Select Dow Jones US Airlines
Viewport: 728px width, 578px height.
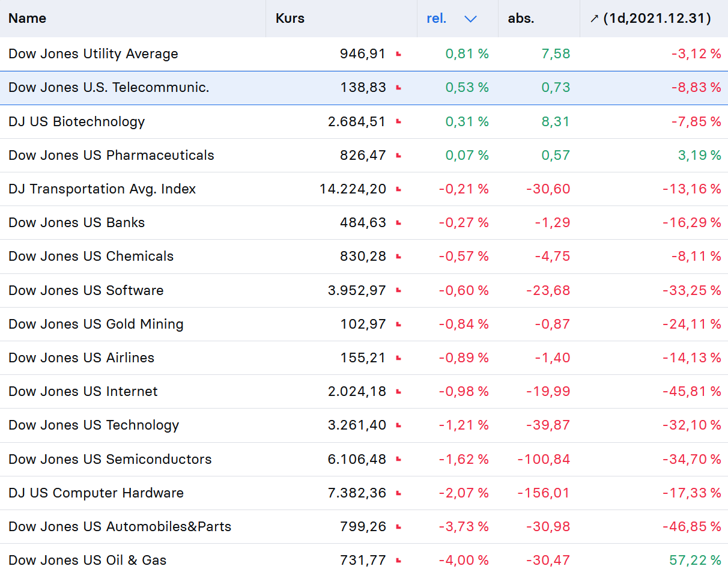click(x=81, y=357)
